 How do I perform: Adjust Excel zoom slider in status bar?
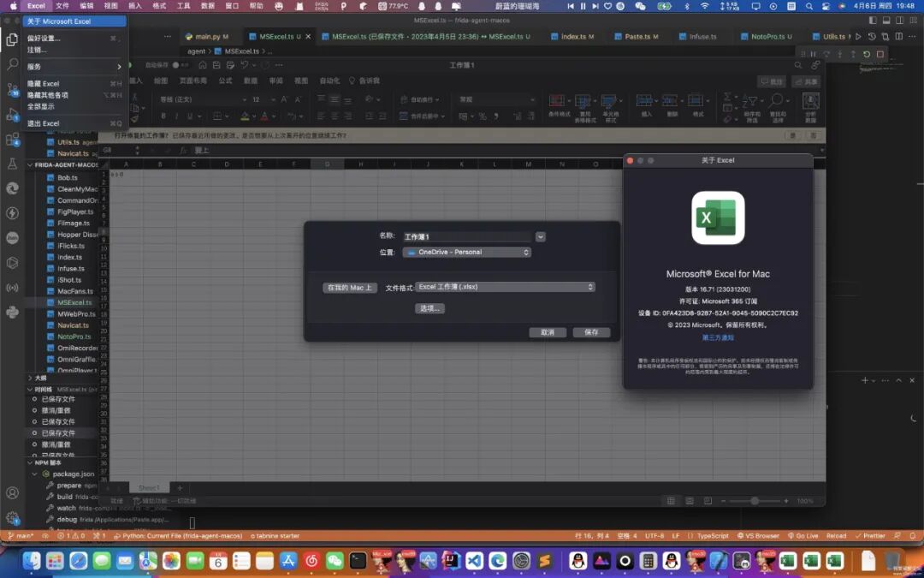755,501
